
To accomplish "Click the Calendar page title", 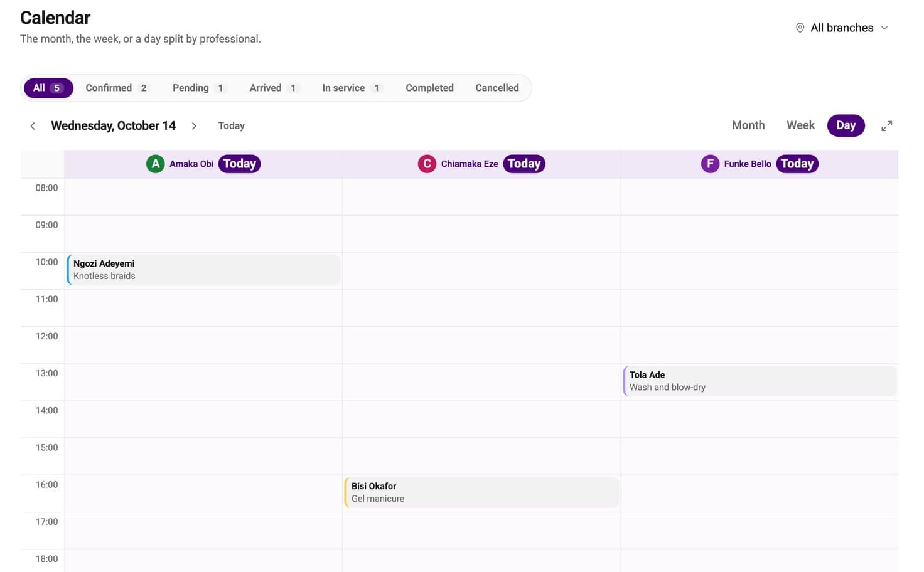I will 55,18.
